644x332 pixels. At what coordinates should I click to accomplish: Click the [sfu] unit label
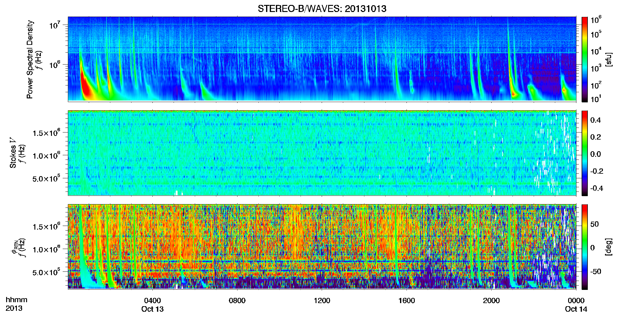click(609, 59)
